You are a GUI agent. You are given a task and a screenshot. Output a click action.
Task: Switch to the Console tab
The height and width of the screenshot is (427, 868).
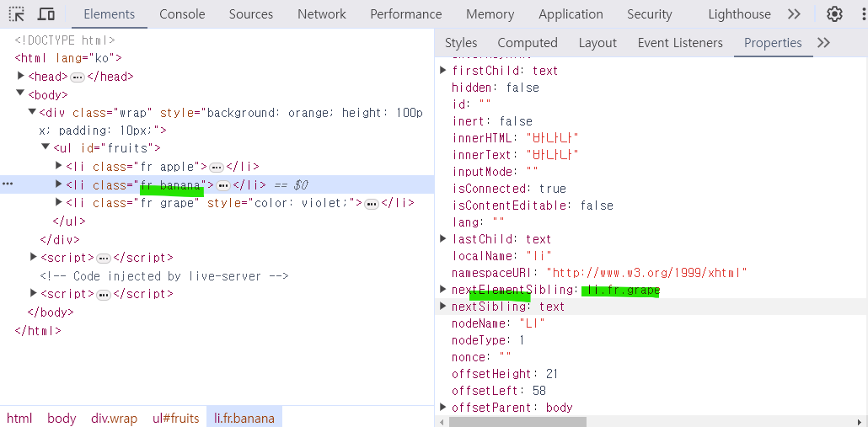pos(182,13)
